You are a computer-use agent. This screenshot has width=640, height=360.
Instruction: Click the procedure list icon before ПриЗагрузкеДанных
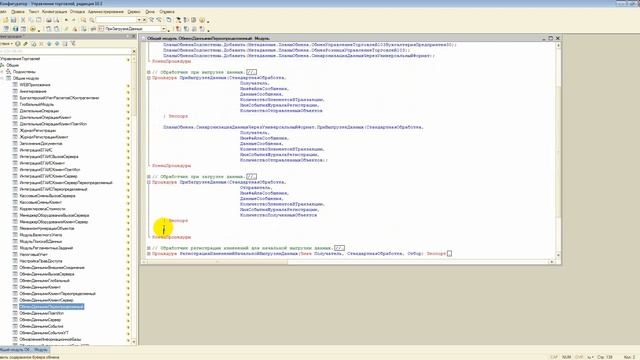(102, 29)
